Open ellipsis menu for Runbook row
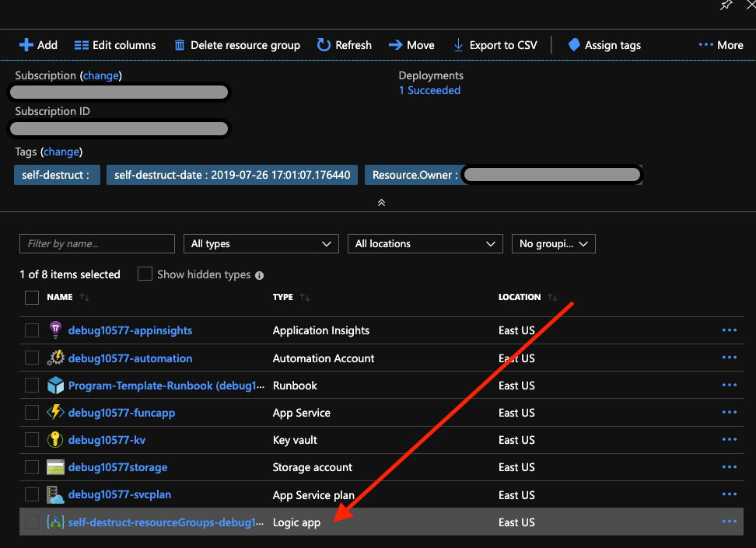Viewport: 756px width, 548px height. 730,385
